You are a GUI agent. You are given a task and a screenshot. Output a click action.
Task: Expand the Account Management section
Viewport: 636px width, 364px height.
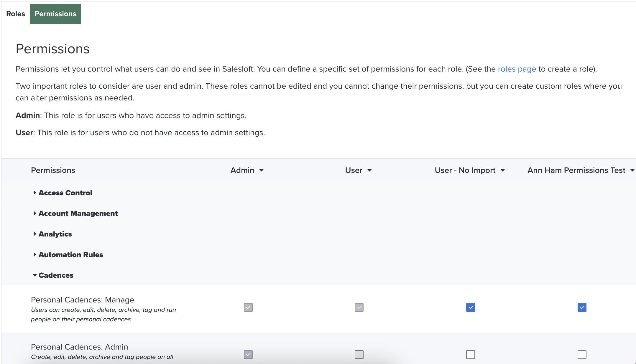coord(78,214)
